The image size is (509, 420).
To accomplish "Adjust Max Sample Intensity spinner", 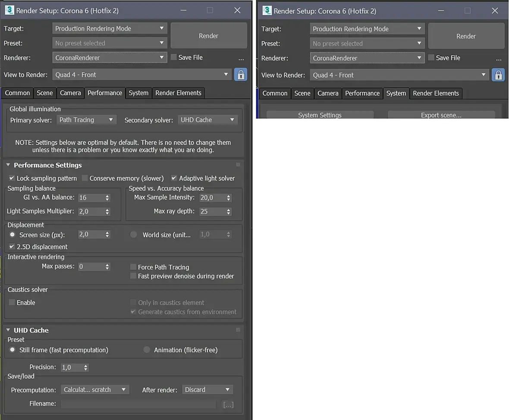I will (x=229, y=197).
